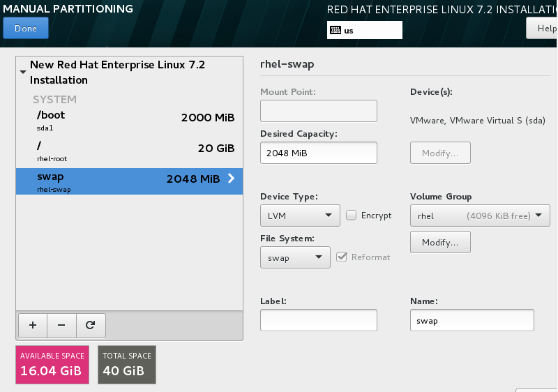Viewport: 558px width, 392px height.
Task: Click the 2000 MiB size of /boot
Action: pos(208,117)
